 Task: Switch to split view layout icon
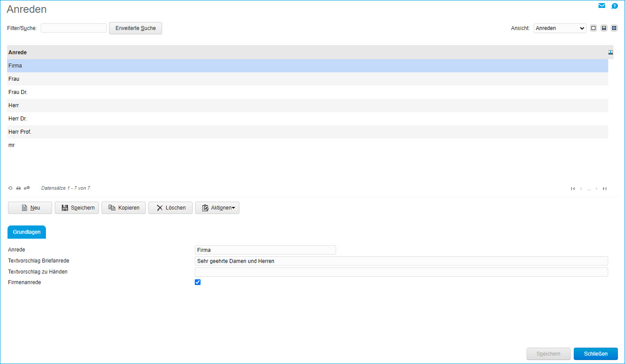point(604,28)
